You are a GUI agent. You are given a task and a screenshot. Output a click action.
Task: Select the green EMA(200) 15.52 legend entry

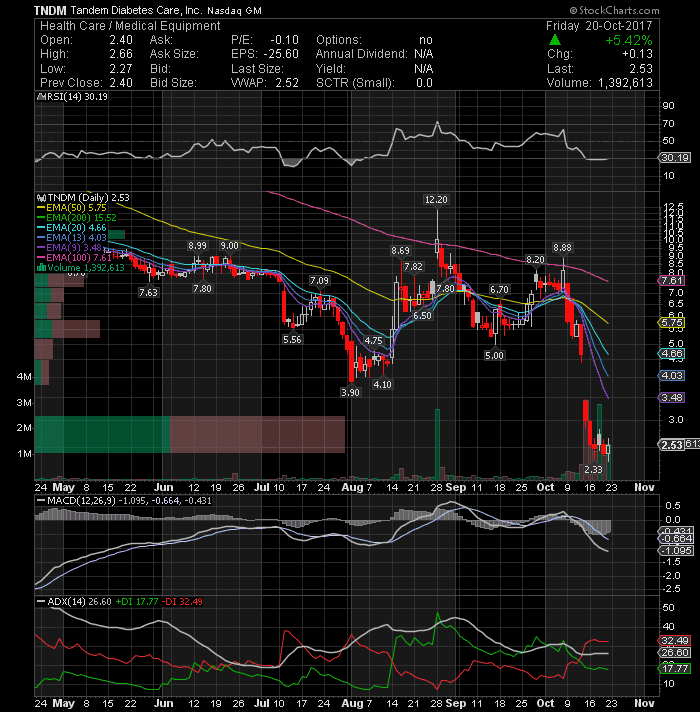point(77,218)
